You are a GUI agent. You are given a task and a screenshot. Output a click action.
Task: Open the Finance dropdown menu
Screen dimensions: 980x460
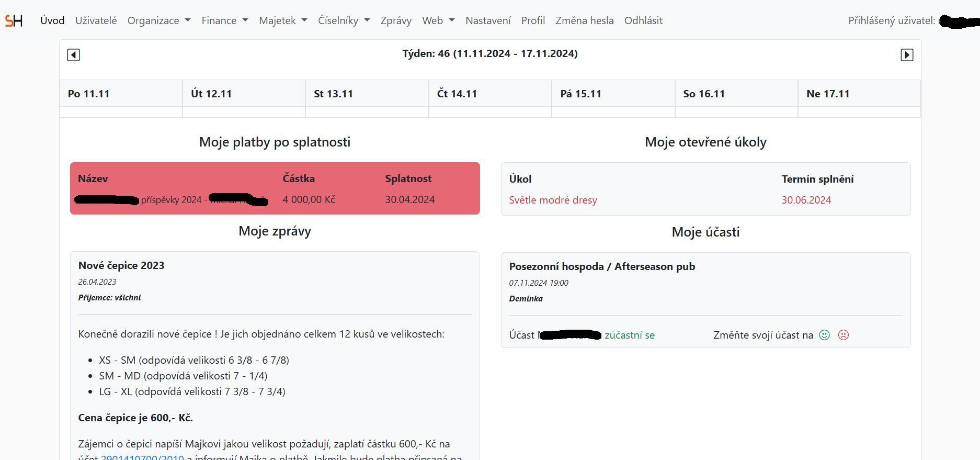point(224,20)
